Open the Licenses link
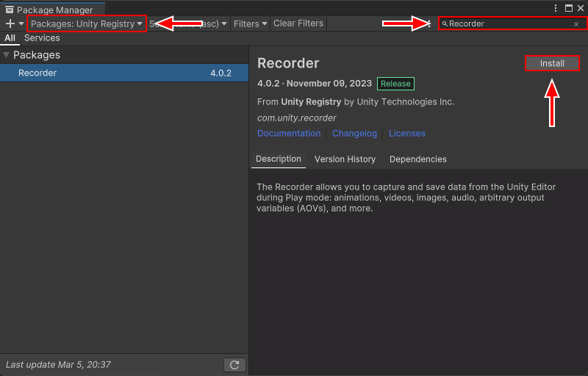The image size is (588, 376). click(x=407, y=134)
